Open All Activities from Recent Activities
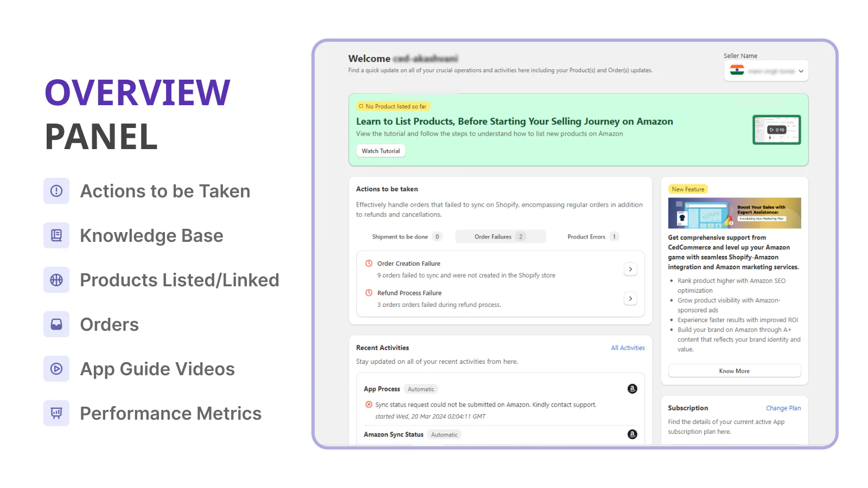The height and width of the screenshot is (488, 868). pyautogui.click(x=628, y=348)
